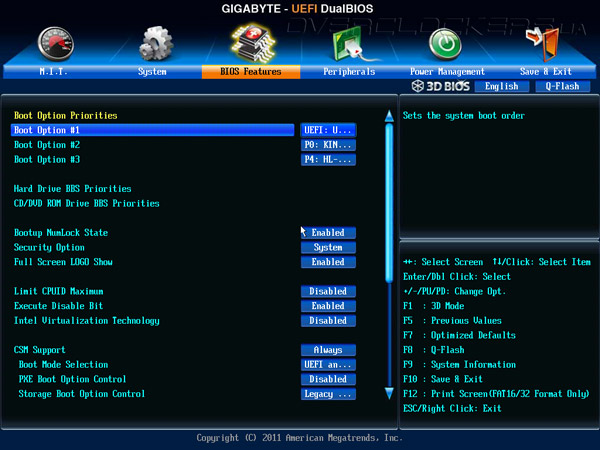
Task: Open CD/DVD ROM Drive BBS Priorities submenu
Action: [x=87, y=204]
